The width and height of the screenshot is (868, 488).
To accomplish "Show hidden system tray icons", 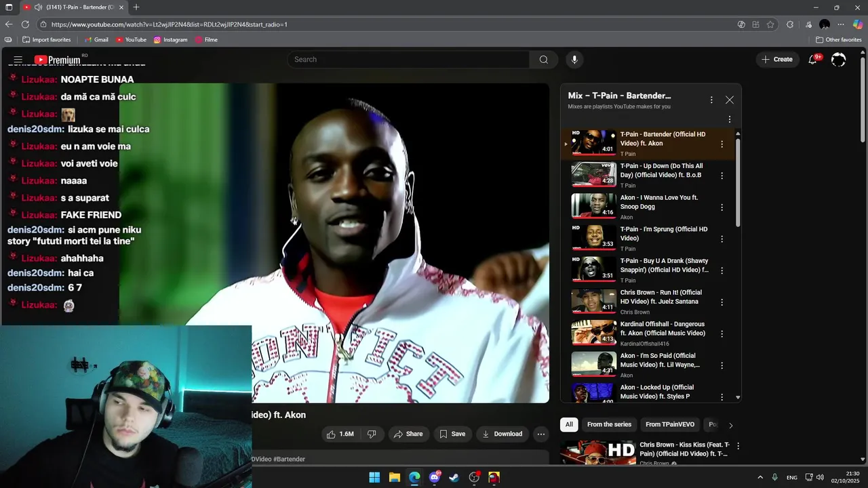I will click(x=759, y=477).
